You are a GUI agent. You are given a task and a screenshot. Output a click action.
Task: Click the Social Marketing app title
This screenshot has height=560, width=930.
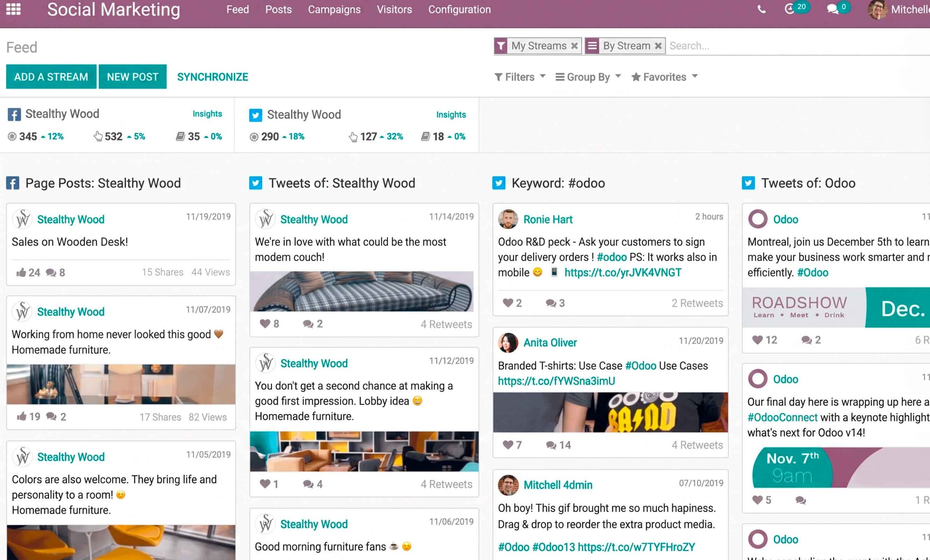coord(114,10)
